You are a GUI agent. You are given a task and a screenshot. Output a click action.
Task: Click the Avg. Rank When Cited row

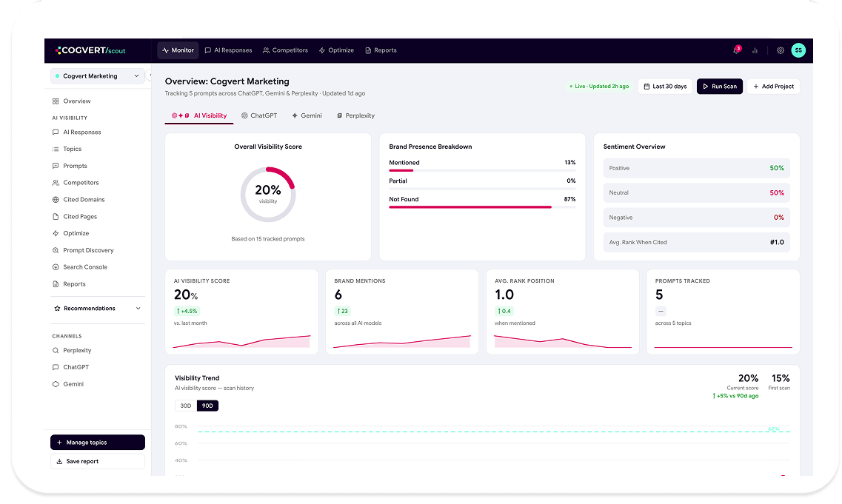(x=696, y=243)
